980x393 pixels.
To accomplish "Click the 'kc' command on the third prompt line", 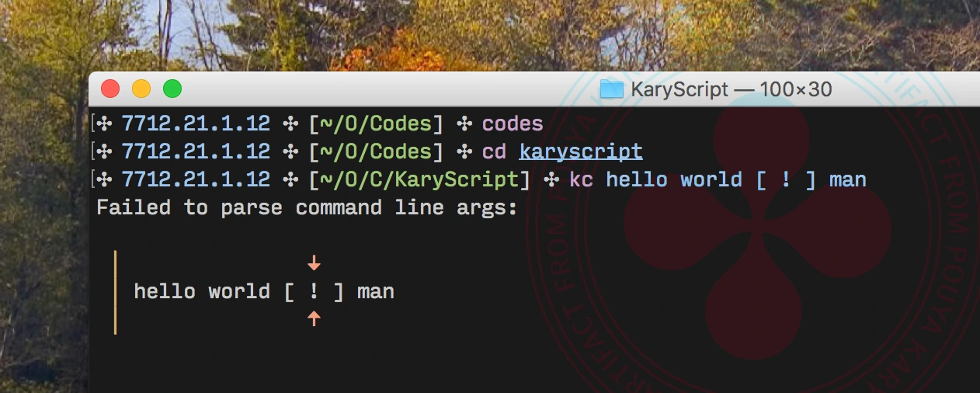I will click(x=582, y=180).
